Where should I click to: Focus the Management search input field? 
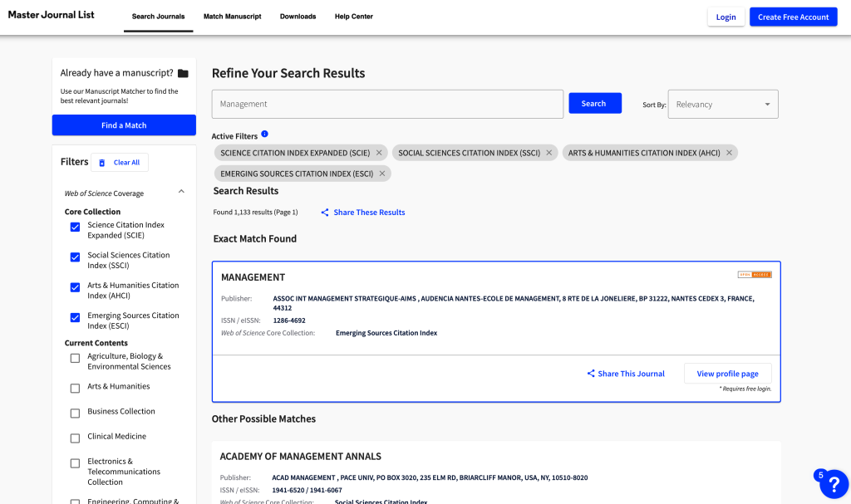pos(387,104)
